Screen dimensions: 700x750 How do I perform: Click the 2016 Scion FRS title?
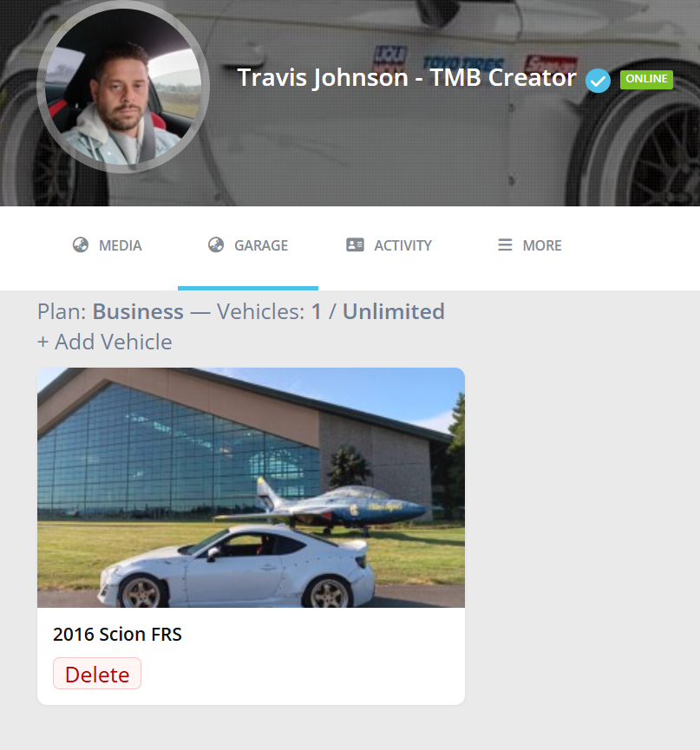[x=117, y=634]
